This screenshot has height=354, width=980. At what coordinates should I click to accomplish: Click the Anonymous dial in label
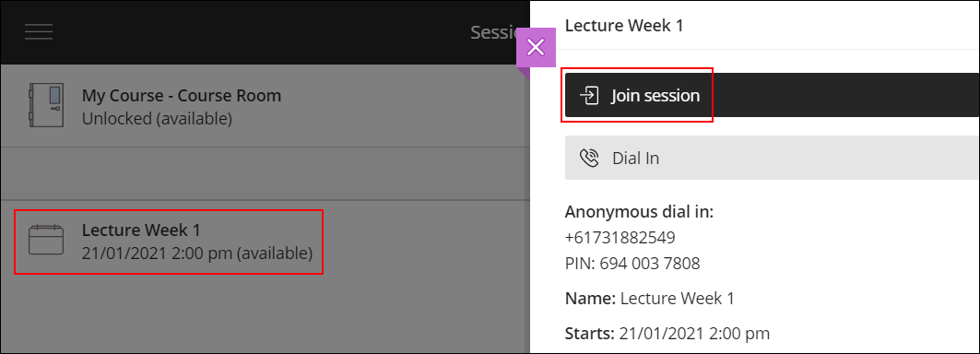pyautogui.click(x=639, y=211)
